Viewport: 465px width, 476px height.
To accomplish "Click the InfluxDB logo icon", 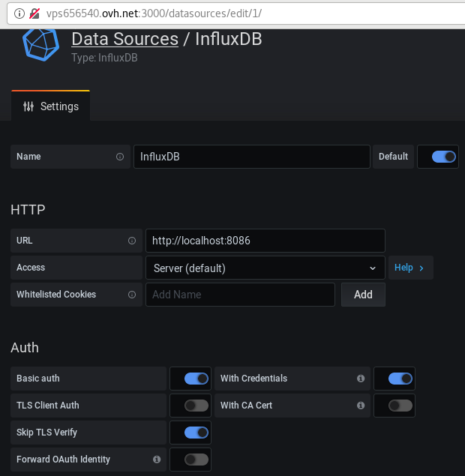I will pyautogui.click(x=41, y=45).
